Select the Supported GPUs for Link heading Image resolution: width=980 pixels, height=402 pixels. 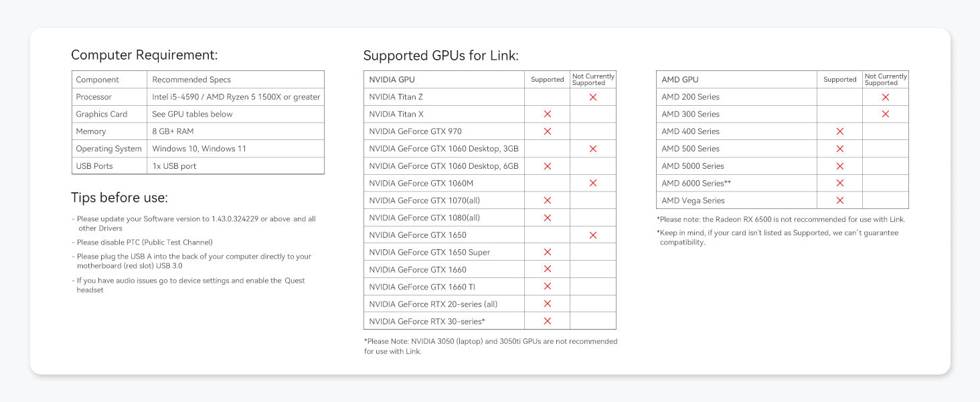pos(440,56)
